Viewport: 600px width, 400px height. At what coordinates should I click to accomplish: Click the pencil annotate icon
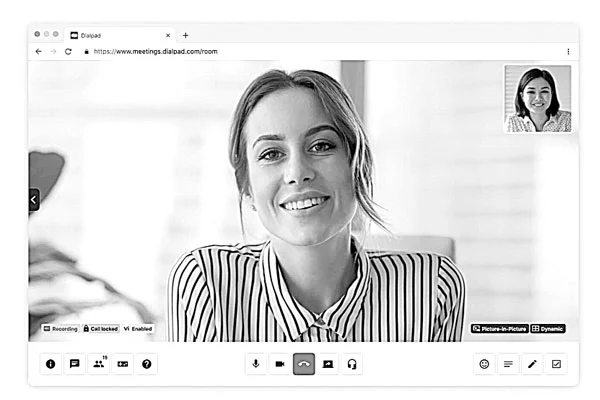533,364
